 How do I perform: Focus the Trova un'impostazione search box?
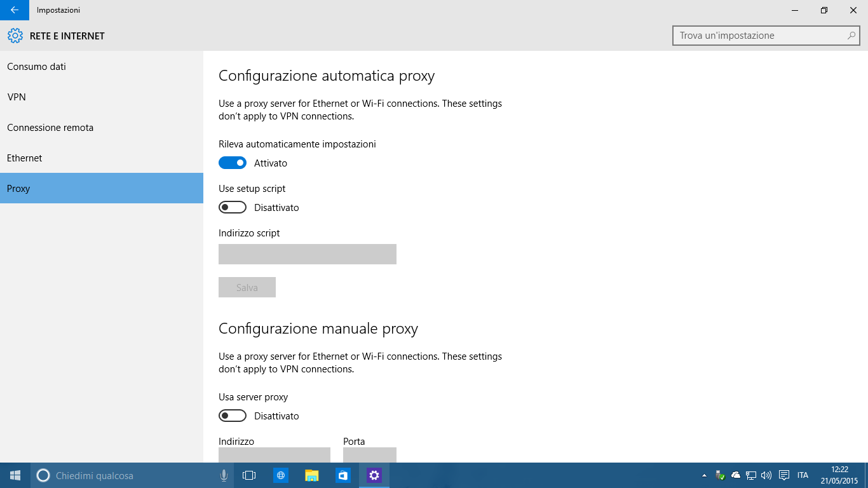pyautogui.click(x=766, y=36)
